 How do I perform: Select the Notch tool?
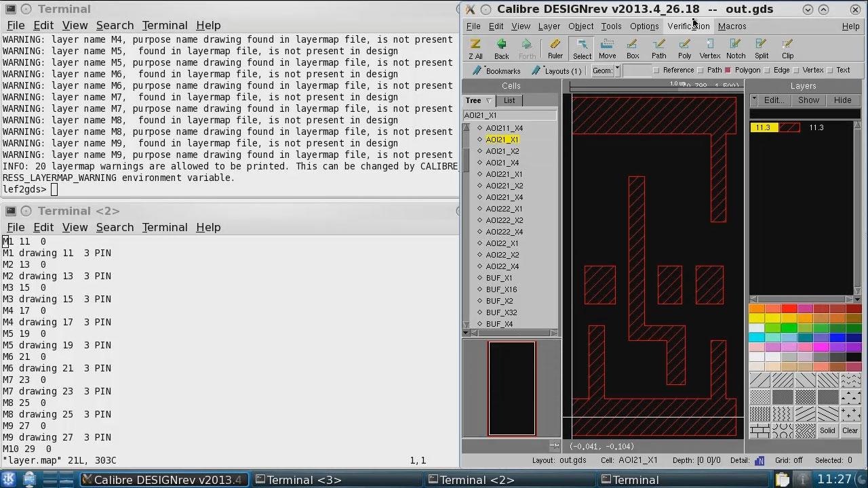(736, 49)
